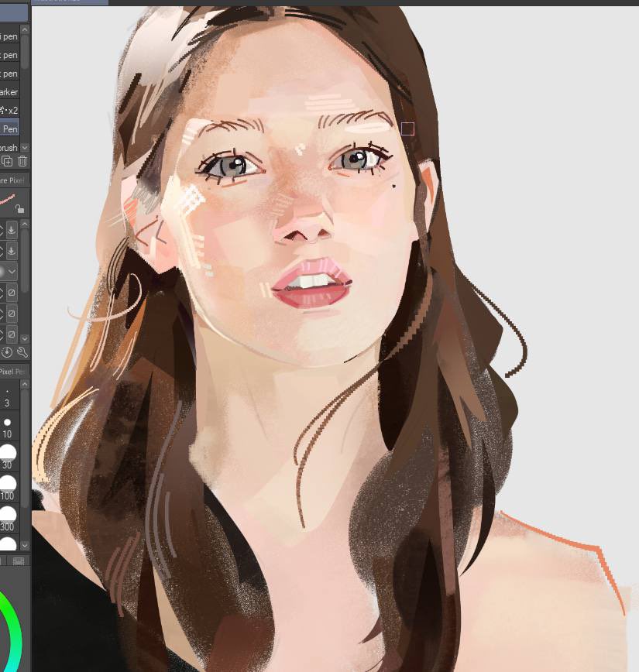The width and height of the screenshot is (639, 672).
Task: Click down arrow of sub tool list scrollbar
Action: [x=25, y=147]
